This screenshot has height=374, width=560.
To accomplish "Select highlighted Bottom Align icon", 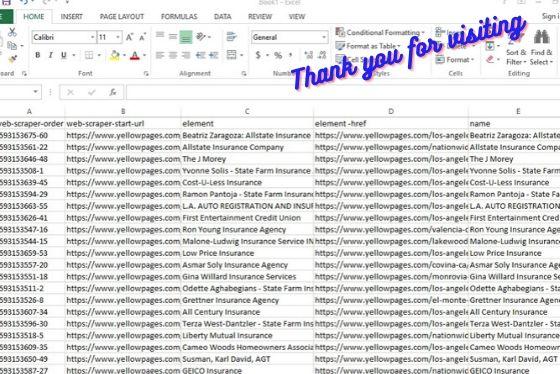I will click(186, 37).
